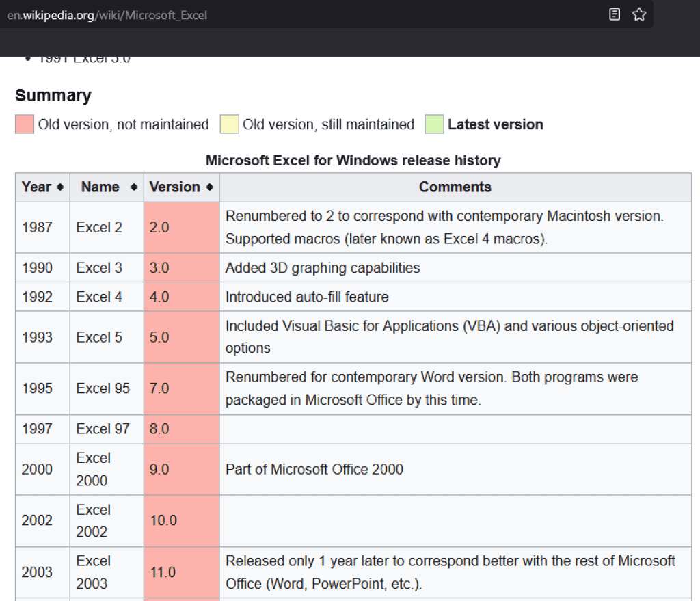The image size is (700, 601).
Task: Select the en.wikipedia.org URL text
Action: coord(106,14)
